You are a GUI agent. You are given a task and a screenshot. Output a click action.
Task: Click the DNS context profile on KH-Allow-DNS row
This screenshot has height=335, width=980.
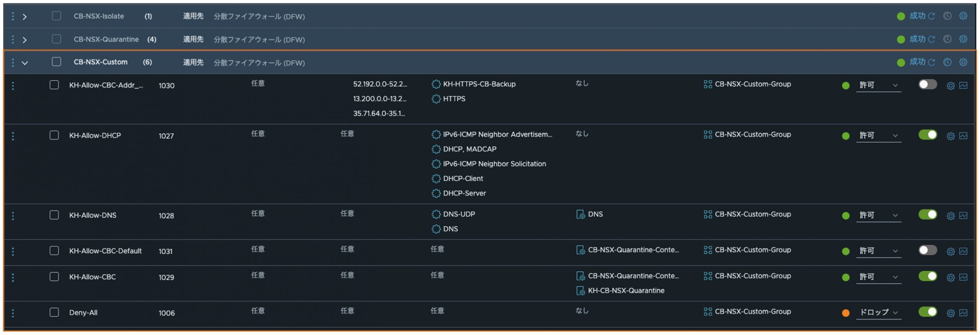pyautogui.click(x=595, y=214)
